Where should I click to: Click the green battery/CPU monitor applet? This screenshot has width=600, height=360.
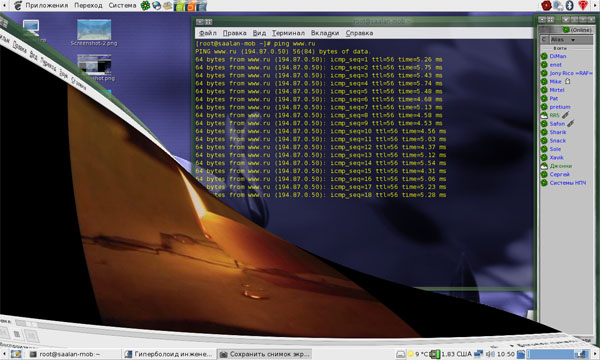435,355
